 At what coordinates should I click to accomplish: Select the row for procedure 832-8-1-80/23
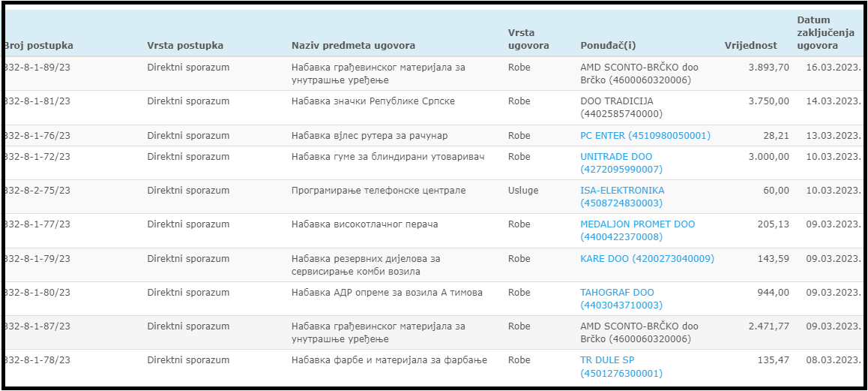tap(433, 299)
